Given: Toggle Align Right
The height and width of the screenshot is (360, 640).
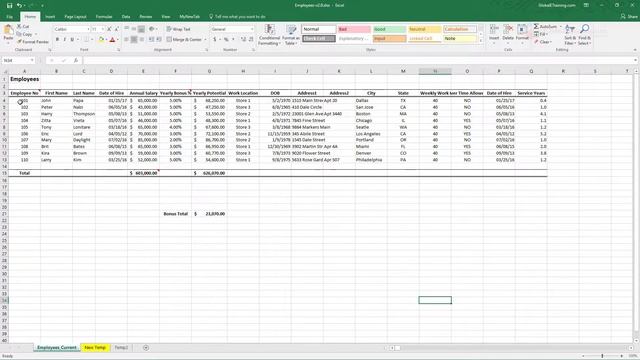Looking at the screenshot, I should coord(141,40).
